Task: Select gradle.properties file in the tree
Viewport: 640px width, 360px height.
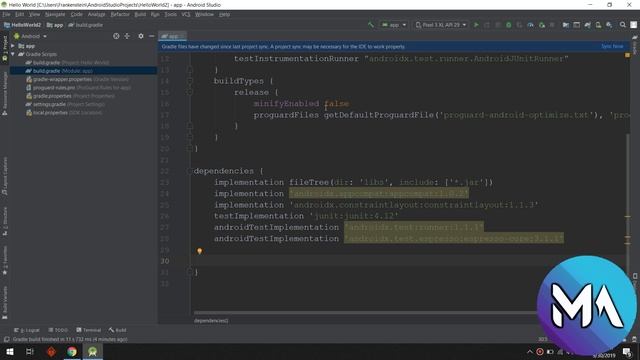Action: click(x=70, y=96)
